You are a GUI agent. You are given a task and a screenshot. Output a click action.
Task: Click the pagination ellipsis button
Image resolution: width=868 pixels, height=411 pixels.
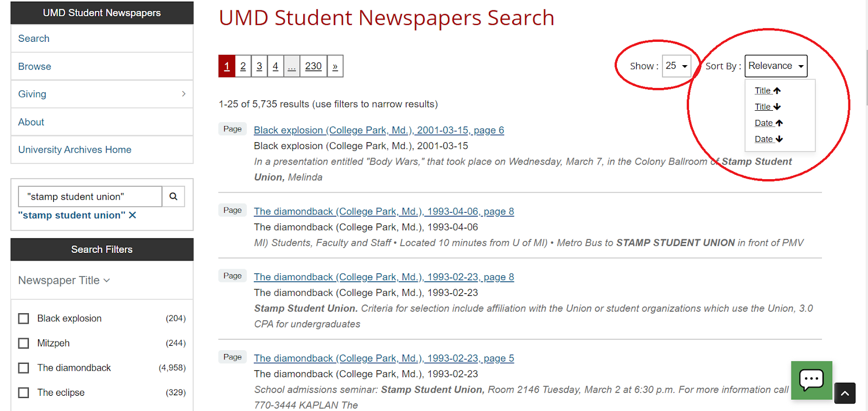click(x=292, y=66)
